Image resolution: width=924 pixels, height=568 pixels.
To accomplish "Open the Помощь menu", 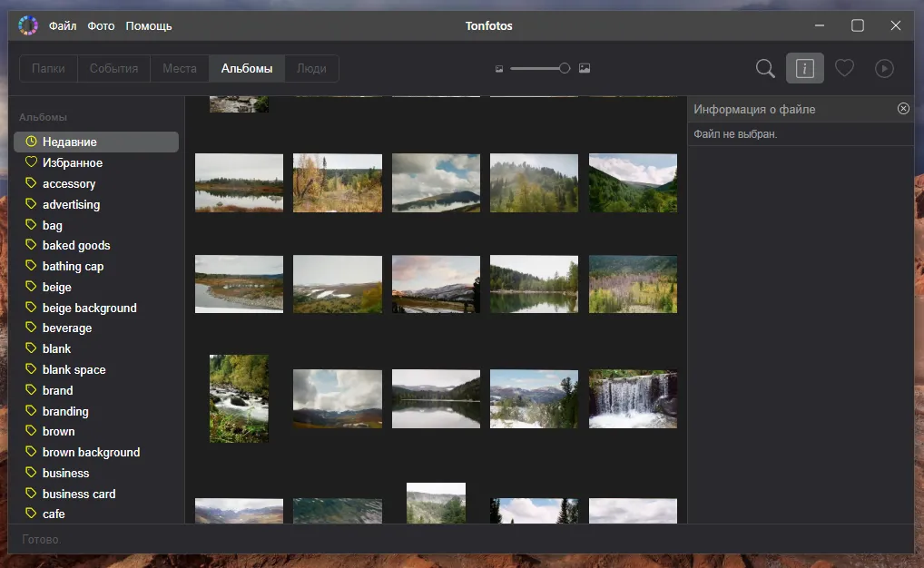I will (x=149, y=25).
